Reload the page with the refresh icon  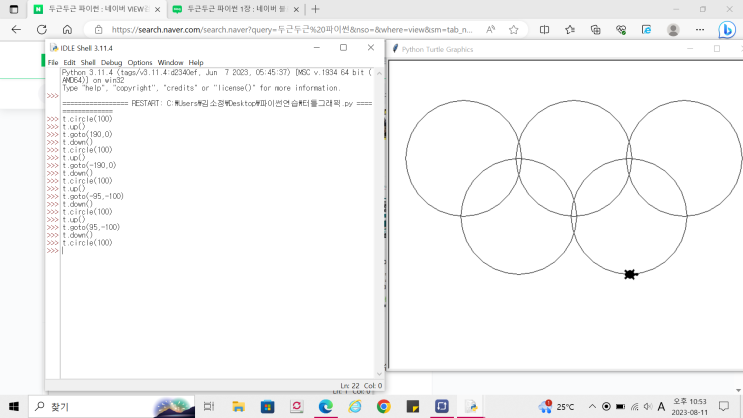click(42, 30)
